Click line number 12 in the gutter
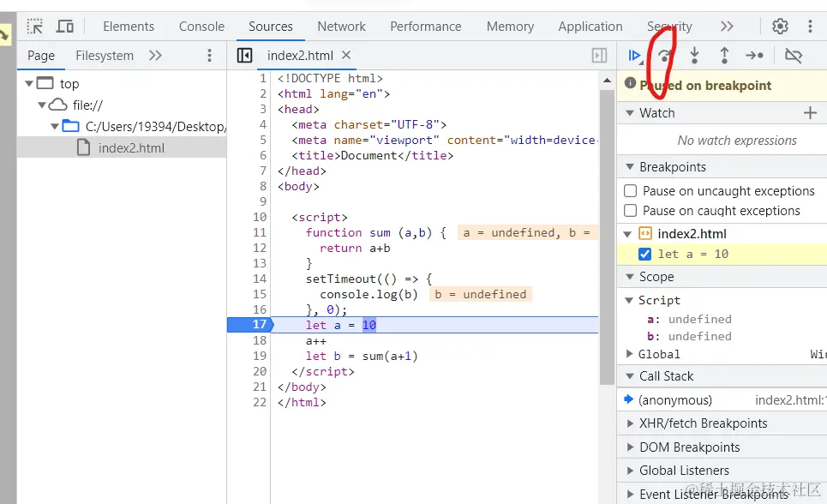 click(260, 248)
